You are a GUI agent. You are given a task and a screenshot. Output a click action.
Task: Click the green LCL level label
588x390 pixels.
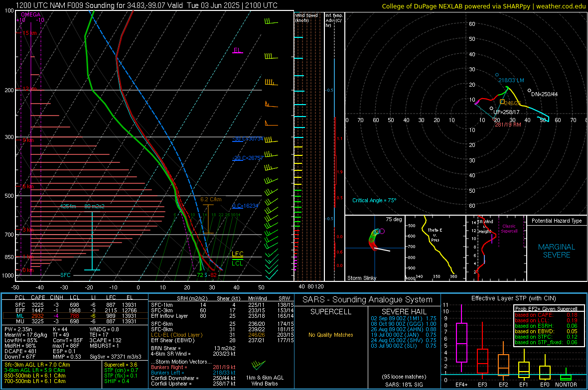click(x=237, y=263)
